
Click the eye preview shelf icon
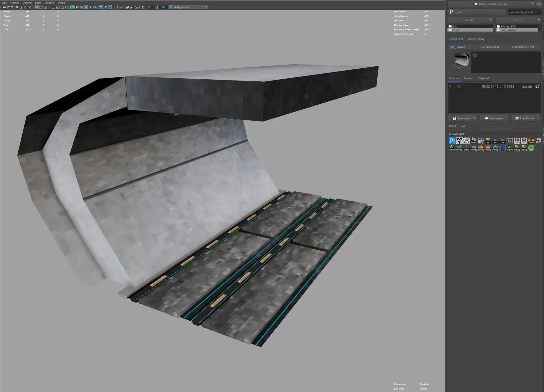tap(509, 141)
